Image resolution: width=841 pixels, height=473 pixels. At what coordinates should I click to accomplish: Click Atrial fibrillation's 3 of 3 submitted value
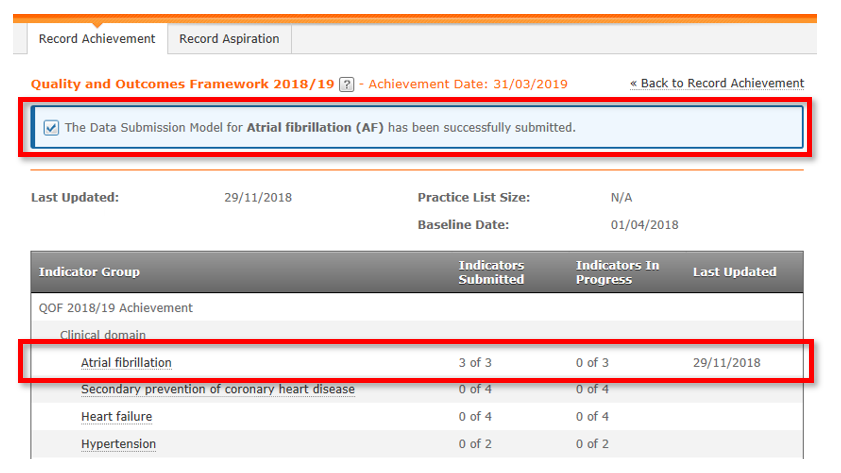(475, 363)
